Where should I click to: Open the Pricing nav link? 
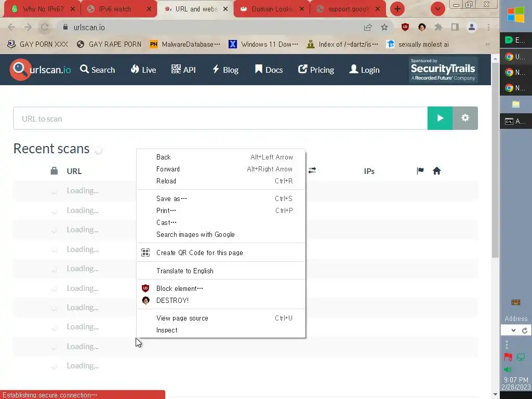point(316,70)
